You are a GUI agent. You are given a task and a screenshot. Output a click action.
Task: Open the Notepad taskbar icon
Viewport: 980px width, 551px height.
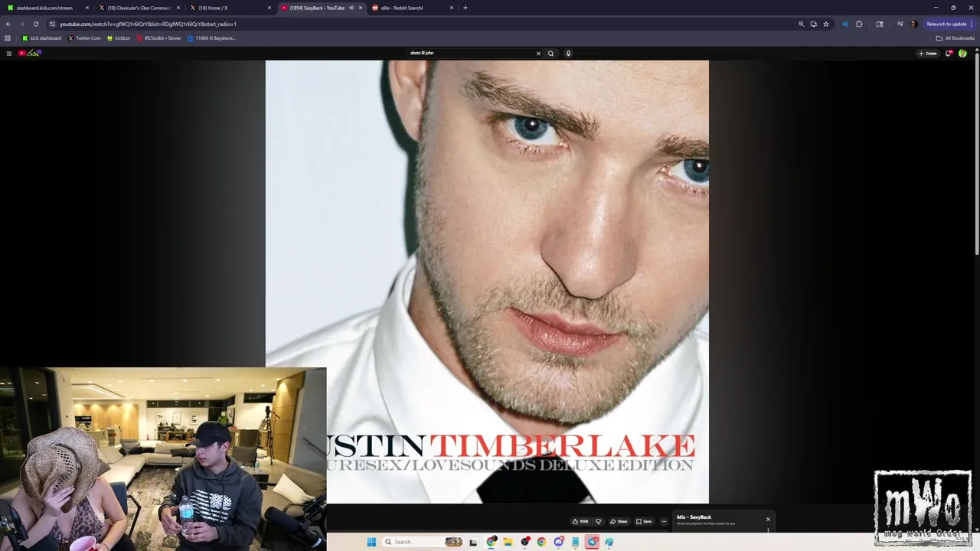point(575,542)
